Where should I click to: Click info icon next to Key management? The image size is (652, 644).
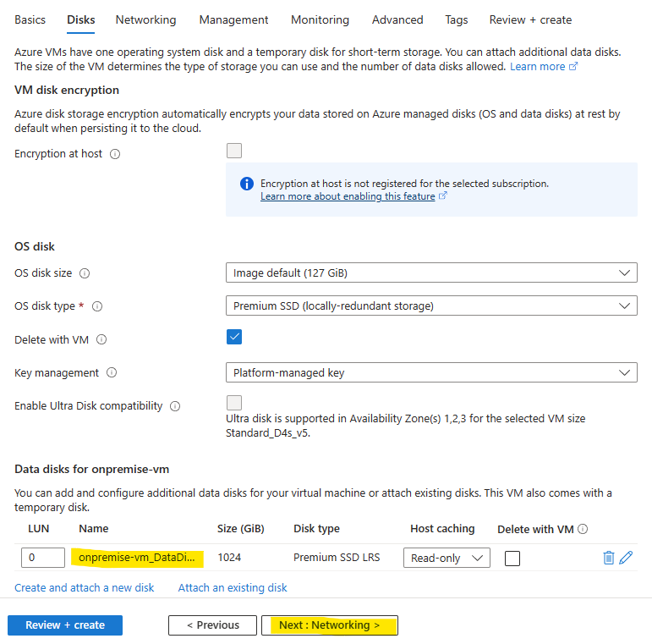pos(112,372)
